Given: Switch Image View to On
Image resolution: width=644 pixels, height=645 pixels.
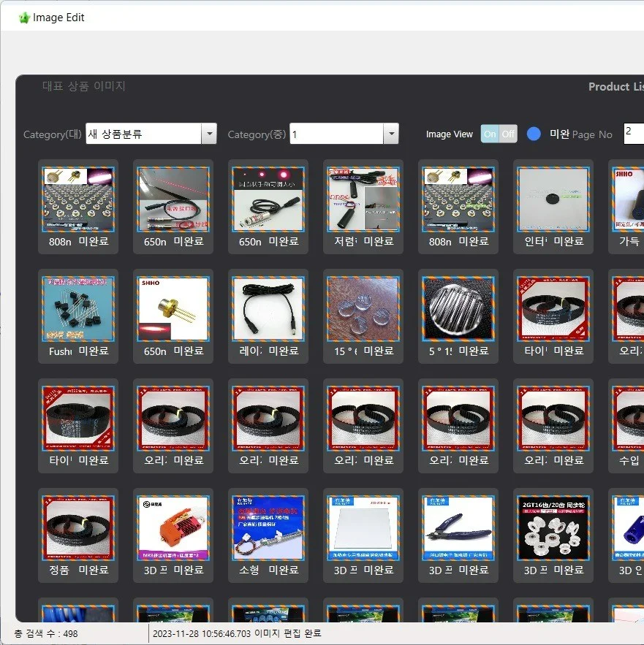Looking at the screenshot, I should pos(490,134).
